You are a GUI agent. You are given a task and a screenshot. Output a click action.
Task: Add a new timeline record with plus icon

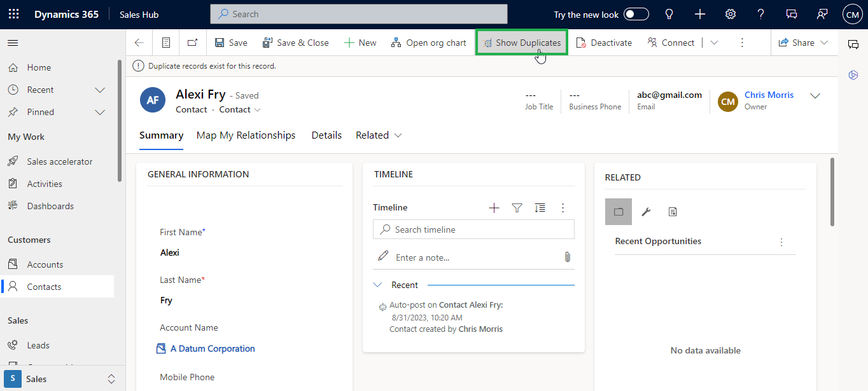(x=494, y=208)
